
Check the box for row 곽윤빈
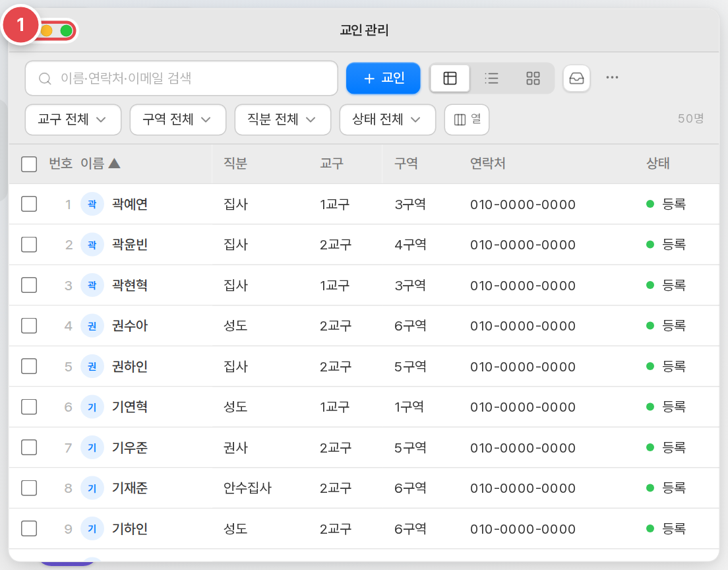coord(29,244)
